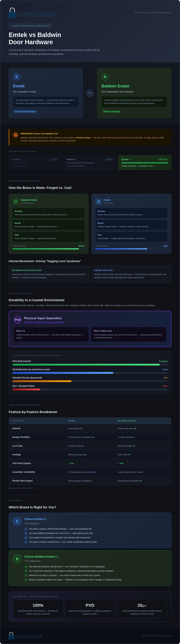Click the VS circle between brand cards
Screen dimensions: 180x644
tap(90, 93)
